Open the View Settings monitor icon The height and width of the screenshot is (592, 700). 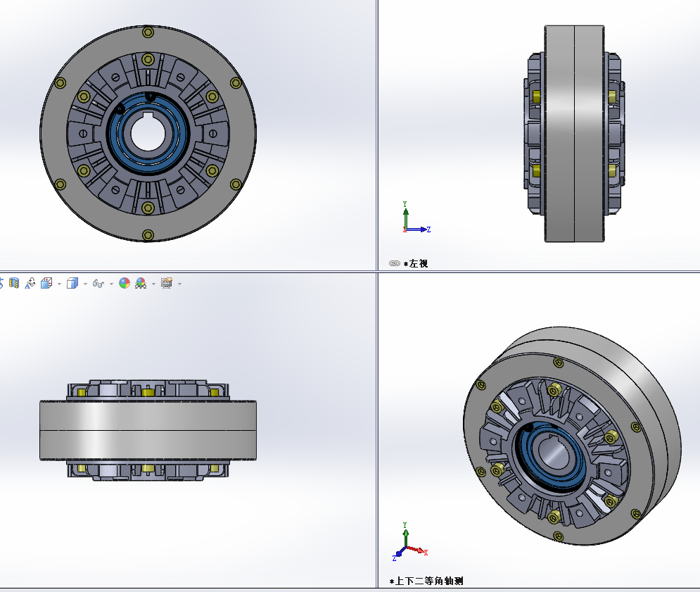[167, 283]
